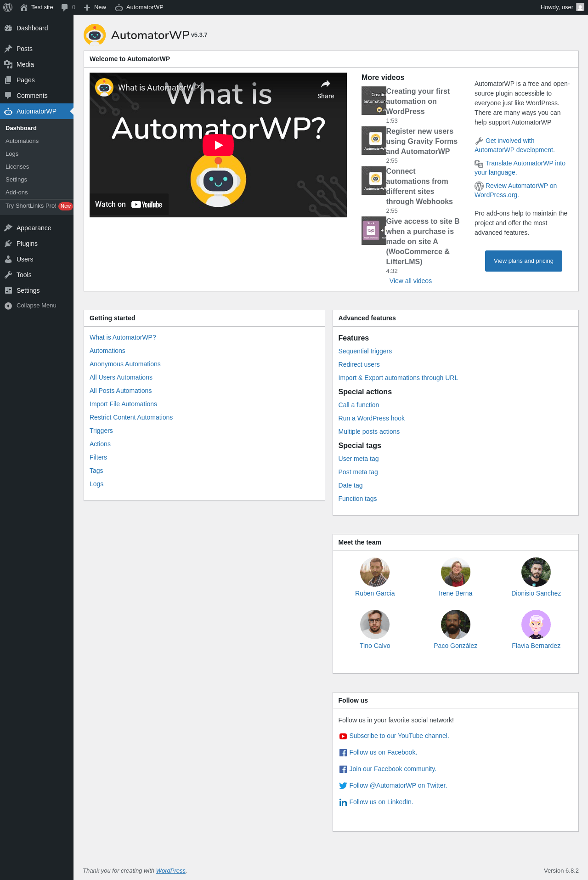Open the WordPress logo menu in the admin bar
Image resolution: width=588 pixels, height=880 pixels.
click(x=8, y=7)
